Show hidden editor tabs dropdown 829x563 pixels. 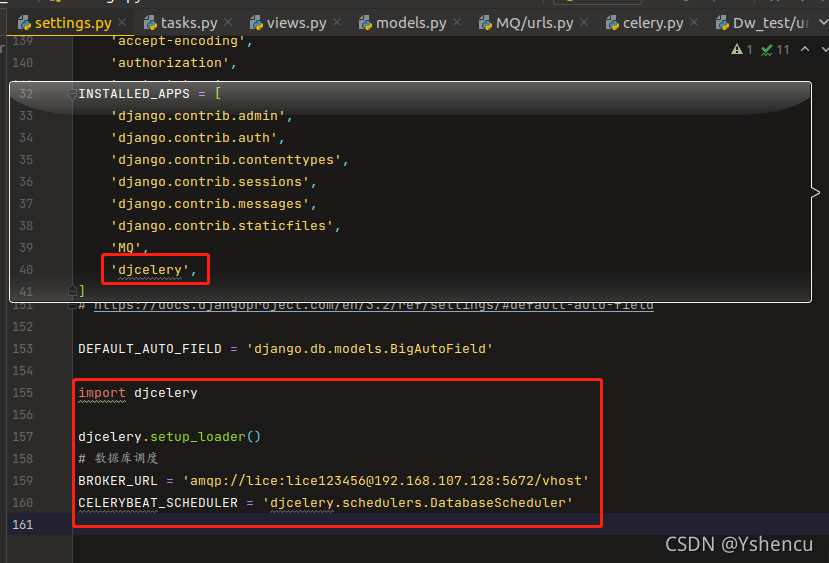click(x=823, y=22)
